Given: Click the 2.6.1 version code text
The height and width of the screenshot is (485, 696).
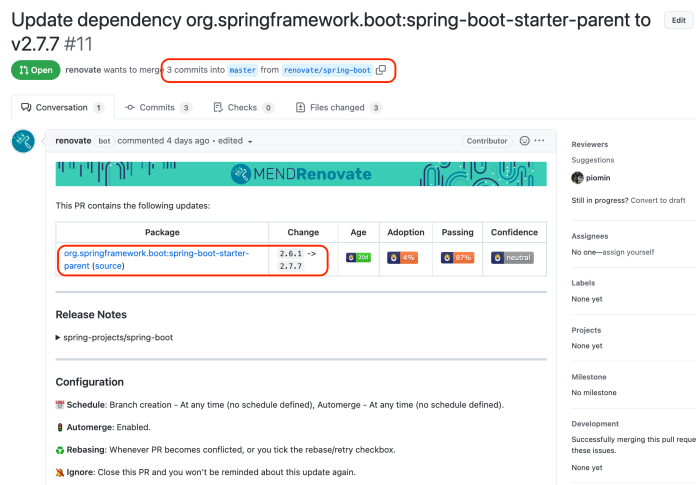Looking at the screenshot, I should [291, 253].
